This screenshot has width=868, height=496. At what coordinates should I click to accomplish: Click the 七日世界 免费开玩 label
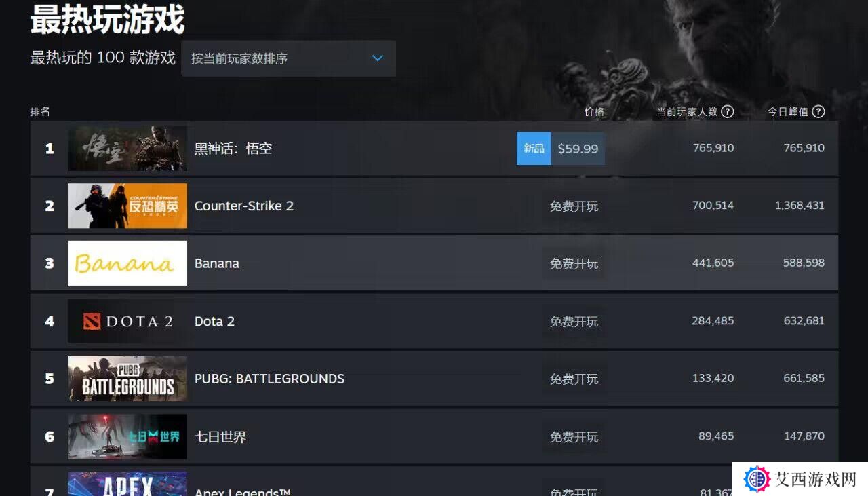(x=574, y=437)
